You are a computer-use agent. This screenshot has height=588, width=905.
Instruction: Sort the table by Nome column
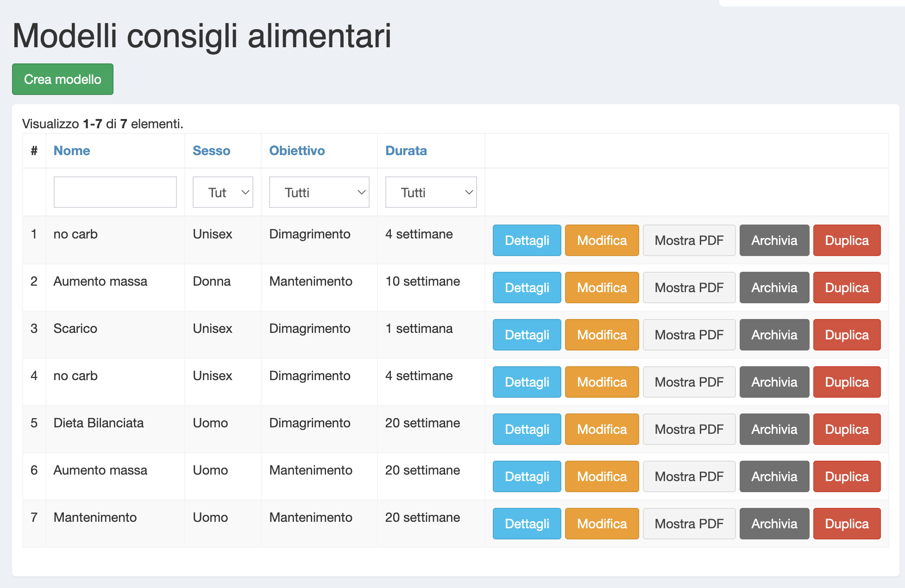[x=72, y=150]
